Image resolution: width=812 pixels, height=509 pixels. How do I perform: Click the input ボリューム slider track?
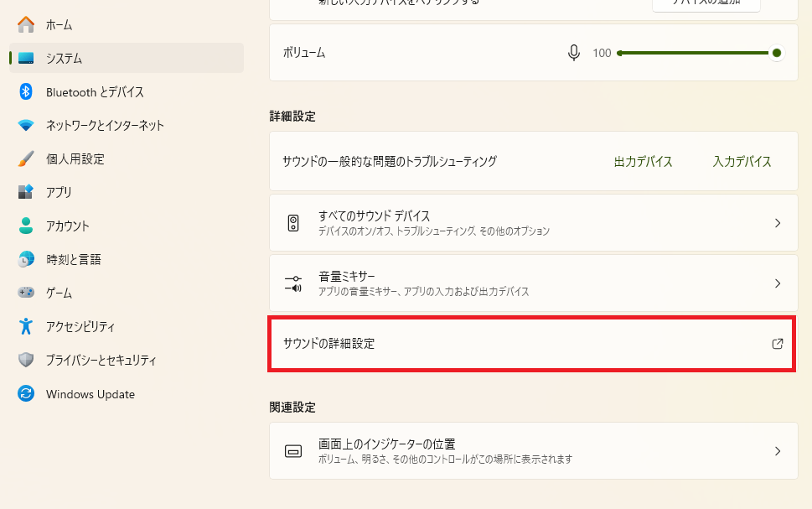click(x=696, y=53)
